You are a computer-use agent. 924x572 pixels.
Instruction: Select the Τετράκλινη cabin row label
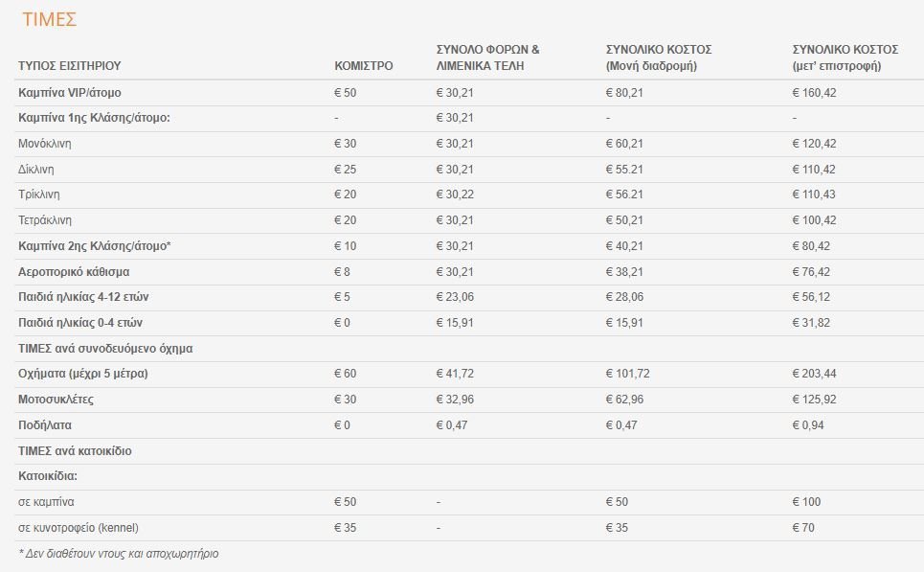point(45,220)
